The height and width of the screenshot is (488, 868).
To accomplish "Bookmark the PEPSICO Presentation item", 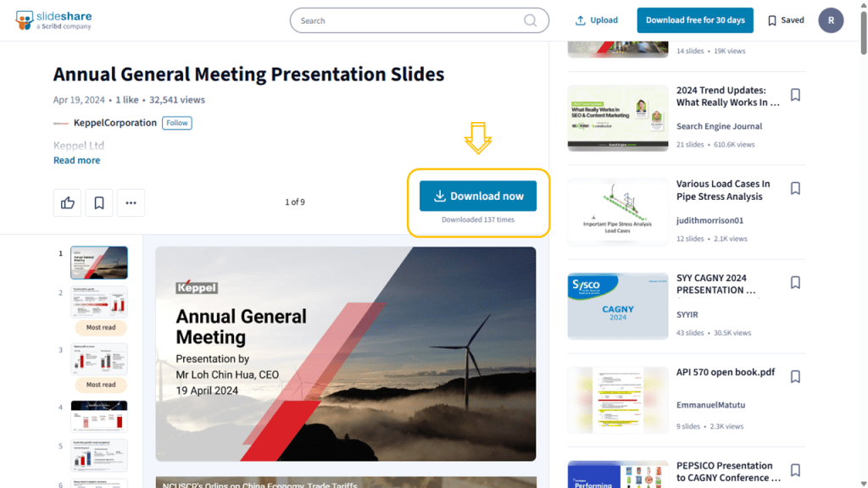I will 795,470.
